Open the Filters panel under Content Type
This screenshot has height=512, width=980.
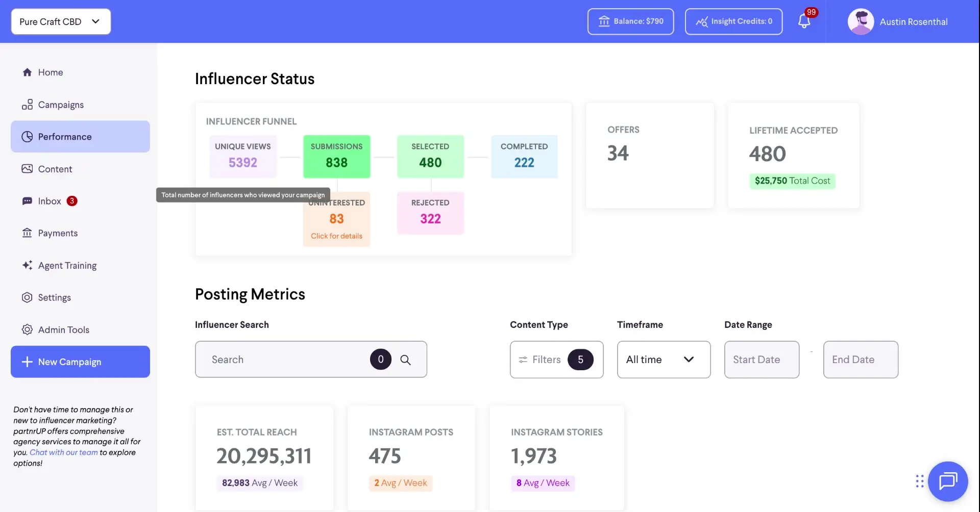pyautogui.click(x=556, y=359)
